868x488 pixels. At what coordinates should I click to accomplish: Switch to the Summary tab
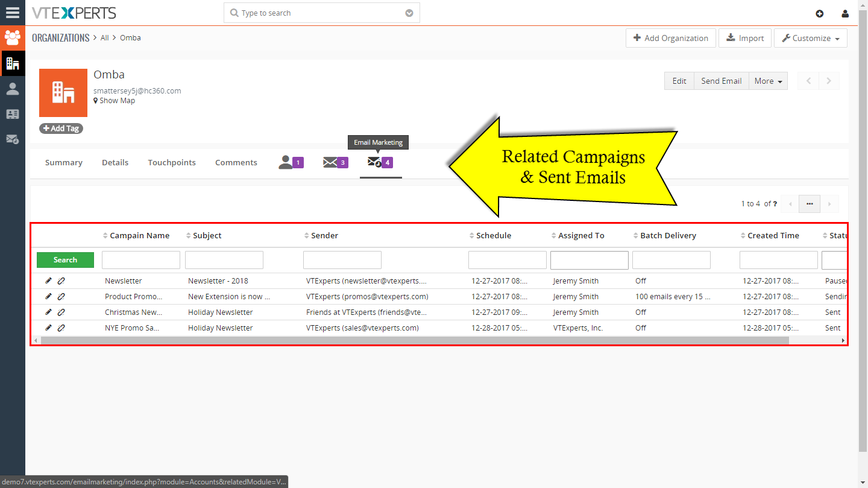(x=64, y=162)
